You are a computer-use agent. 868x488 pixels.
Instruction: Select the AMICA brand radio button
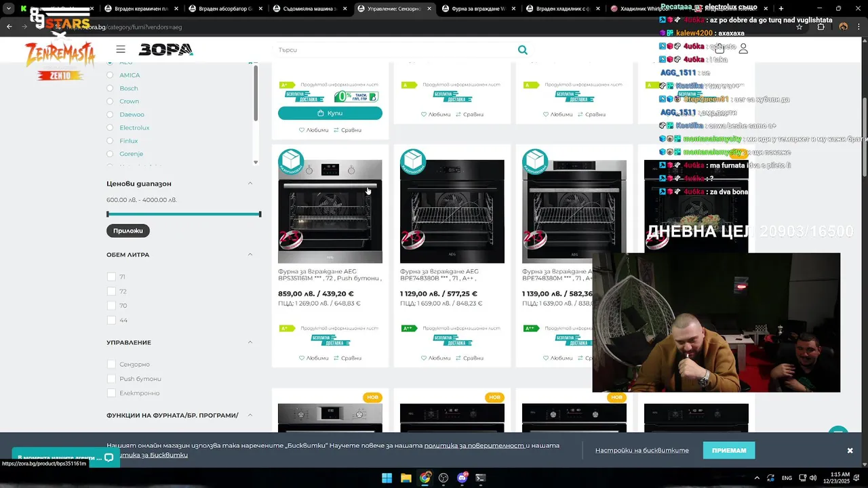click(110, 75)
